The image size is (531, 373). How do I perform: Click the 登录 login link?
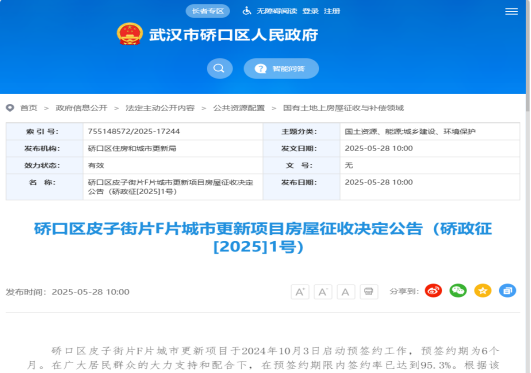click(x=310, y=11)
